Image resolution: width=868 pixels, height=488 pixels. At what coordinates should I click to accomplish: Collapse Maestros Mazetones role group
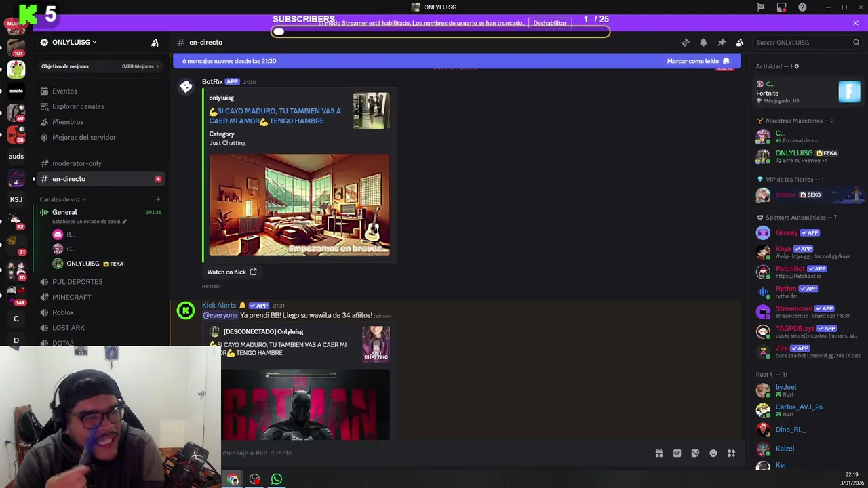(795, 121)
